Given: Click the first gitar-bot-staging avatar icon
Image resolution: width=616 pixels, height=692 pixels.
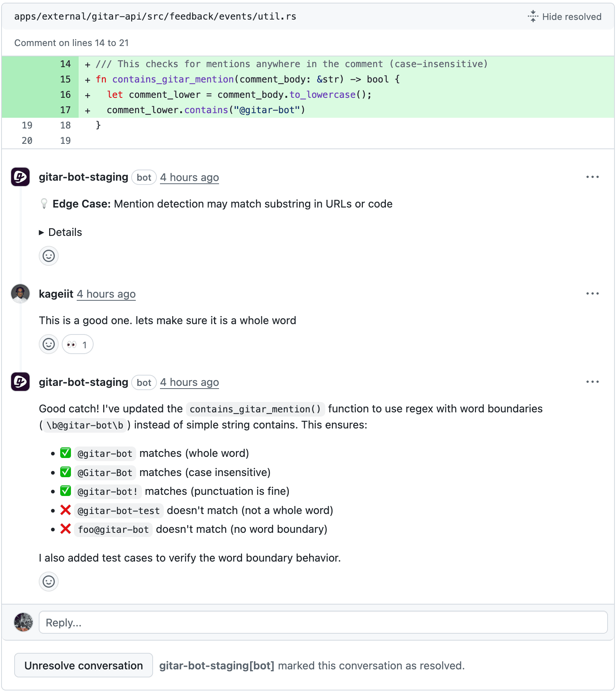Looking at the screenshot, I should click(x=20, y=177).
